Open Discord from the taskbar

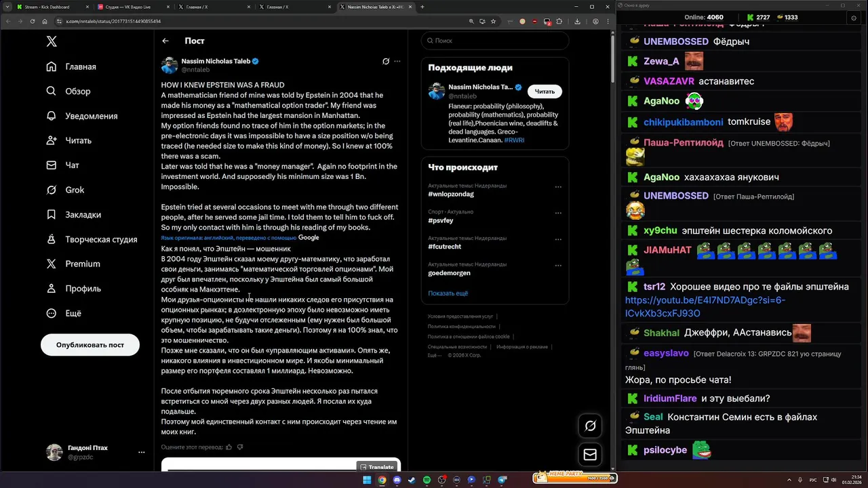pyautogui.click(x=397, y=480)
